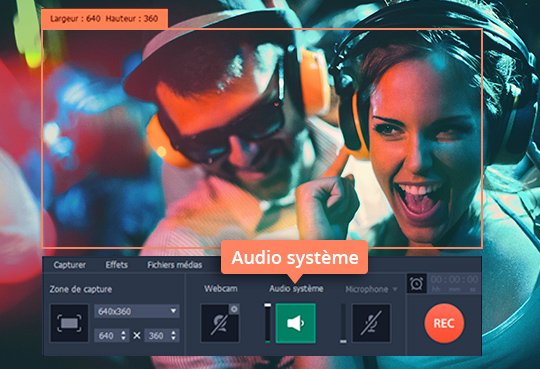Screen dimensions: 540x369
Task: Adjust the system audio volume slider
Action: point(268,323)
